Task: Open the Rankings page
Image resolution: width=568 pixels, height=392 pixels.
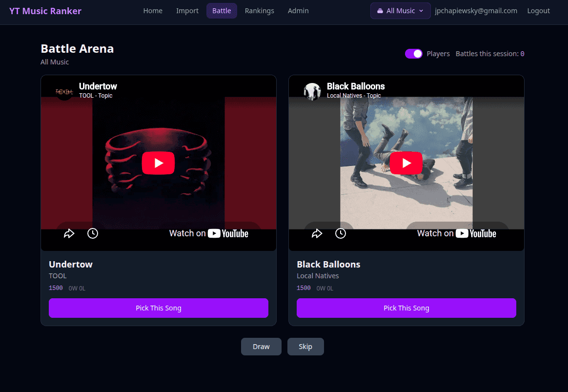Action: point(260,11)
